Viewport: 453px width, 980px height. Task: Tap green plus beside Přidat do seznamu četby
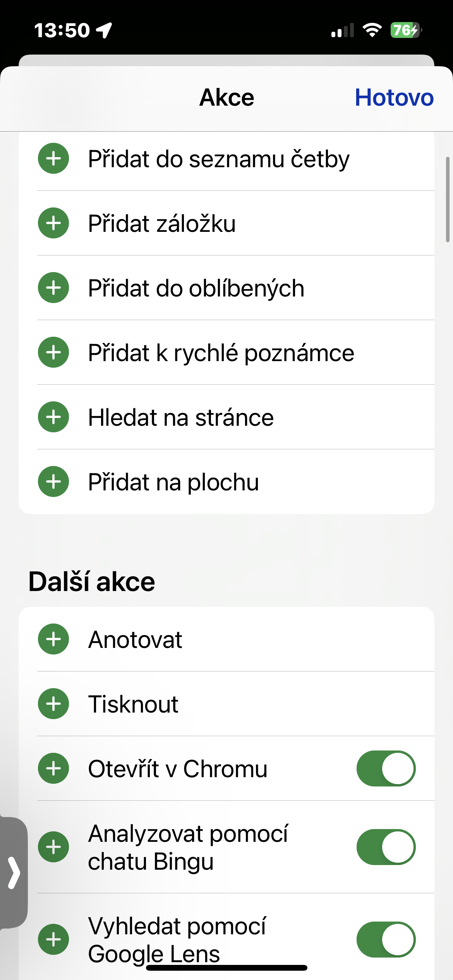point(53,159)
